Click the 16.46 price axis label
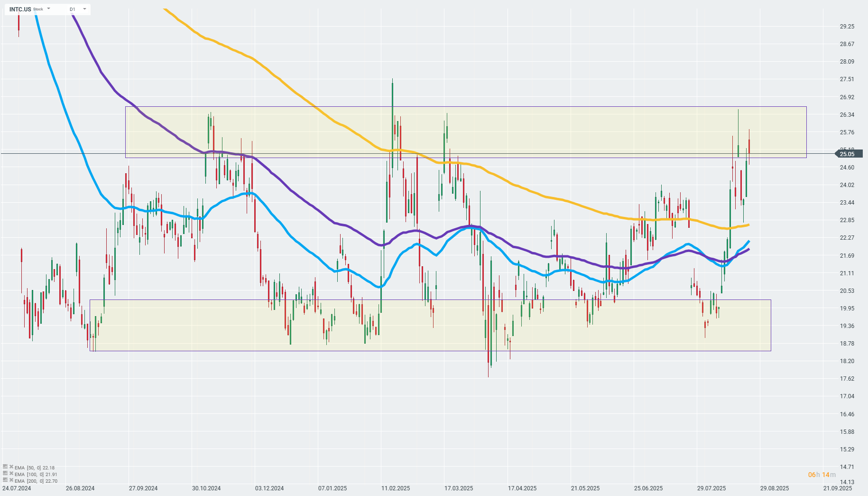This screenshot has height=496, width=868. (x=847, y=414)
